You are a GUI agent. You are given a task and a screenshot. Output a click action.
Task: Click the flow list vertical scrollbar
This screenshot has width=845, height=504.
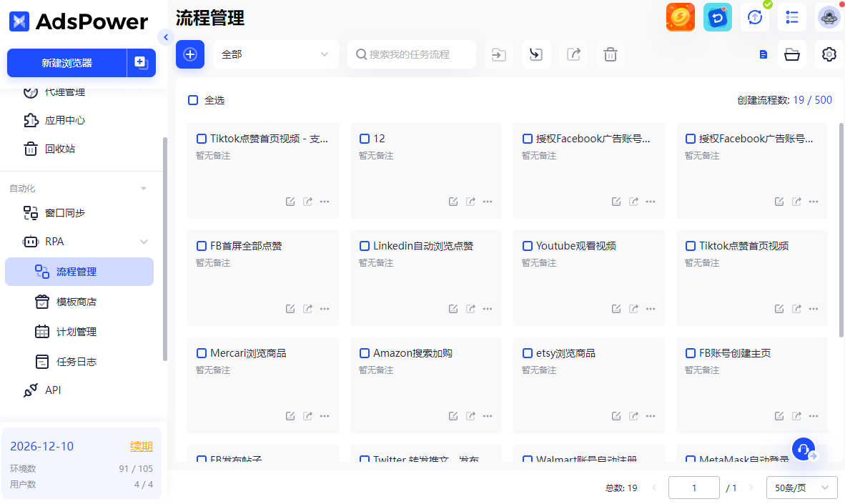coord(841,231)
